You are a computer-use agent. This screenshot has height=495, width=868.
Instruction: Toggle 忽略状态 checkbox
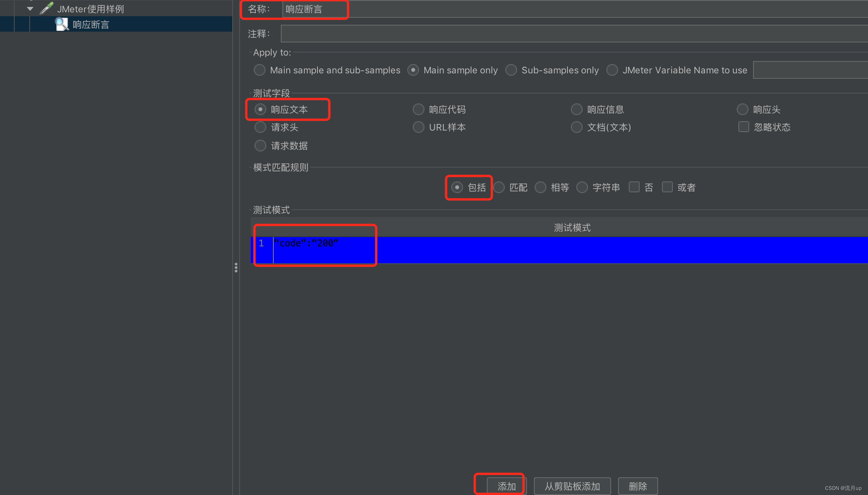(743, 127)
